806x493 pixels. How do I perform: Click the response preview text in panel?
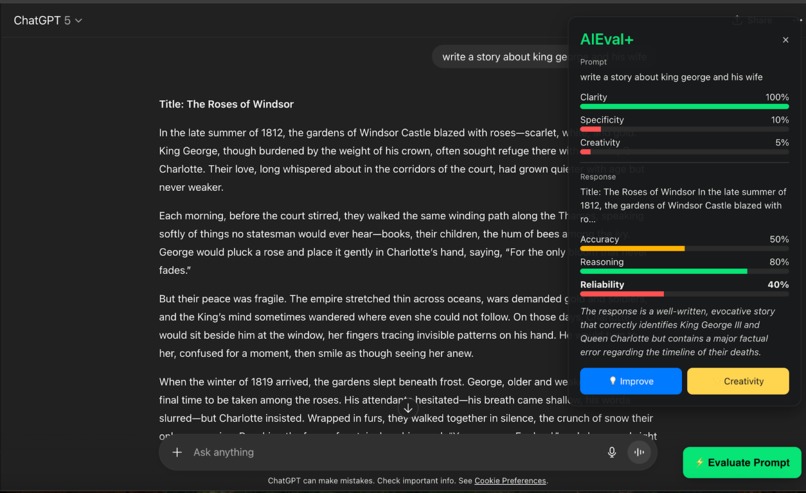point(683,205)
